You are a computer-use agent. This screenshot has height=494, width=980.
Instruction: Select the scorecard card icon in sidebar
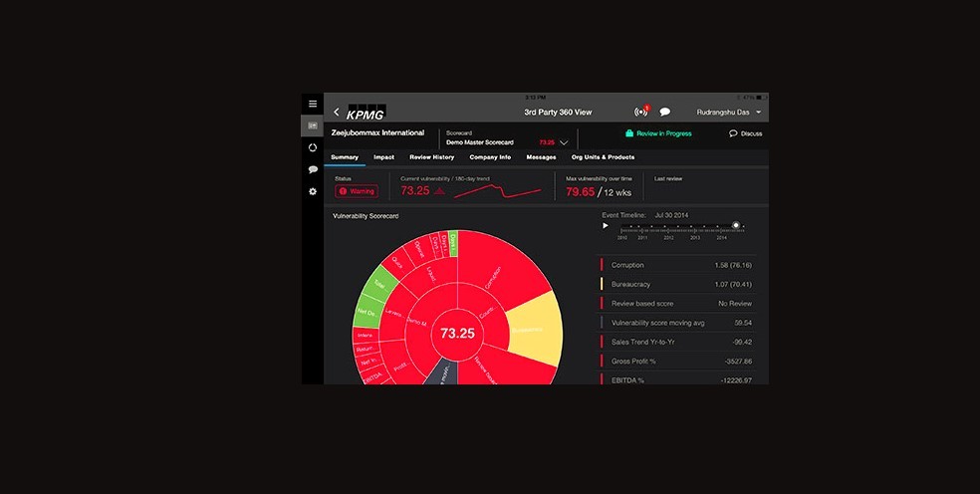(x=313, y=126)
